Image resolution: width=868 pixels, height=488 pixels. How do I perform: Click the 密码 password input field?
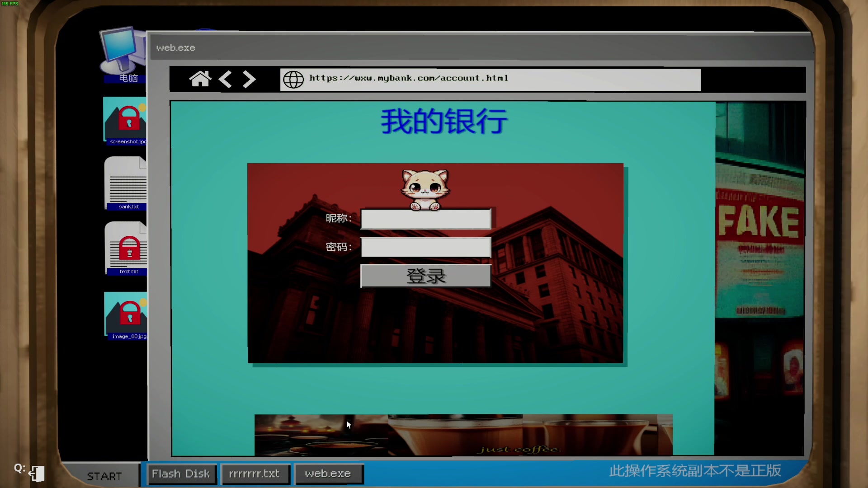[x=425, y=247]
